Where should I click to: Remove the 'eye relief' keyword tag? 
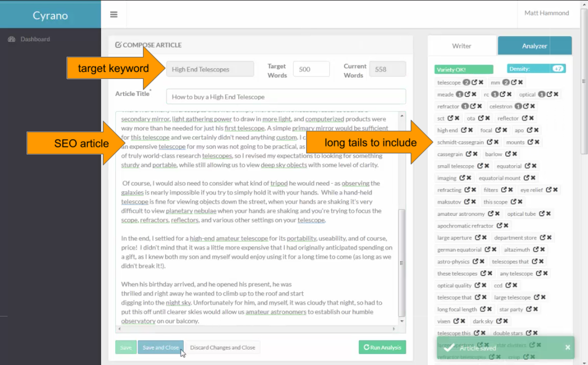(x=555, y=190)
